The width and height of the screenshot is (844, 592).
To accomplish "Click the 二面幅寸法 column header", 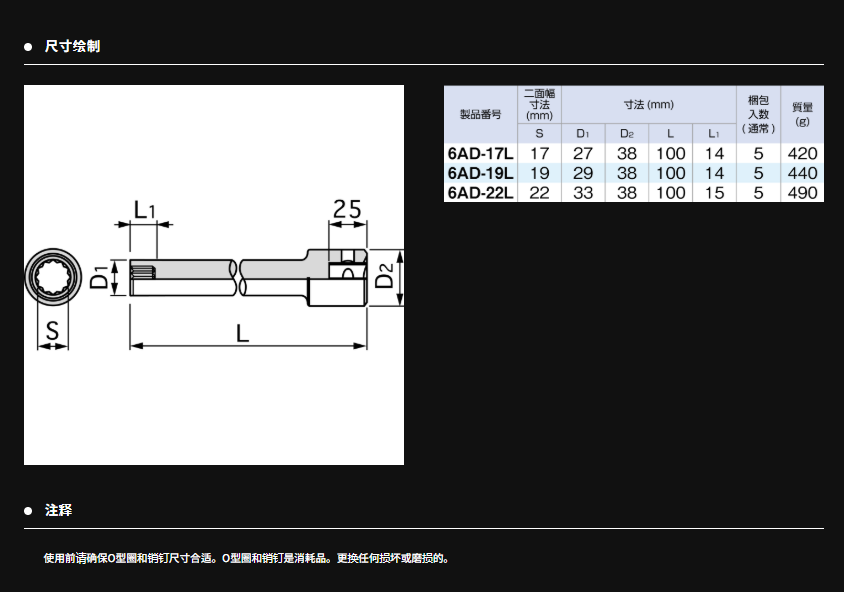I will (x=539, y=104).
